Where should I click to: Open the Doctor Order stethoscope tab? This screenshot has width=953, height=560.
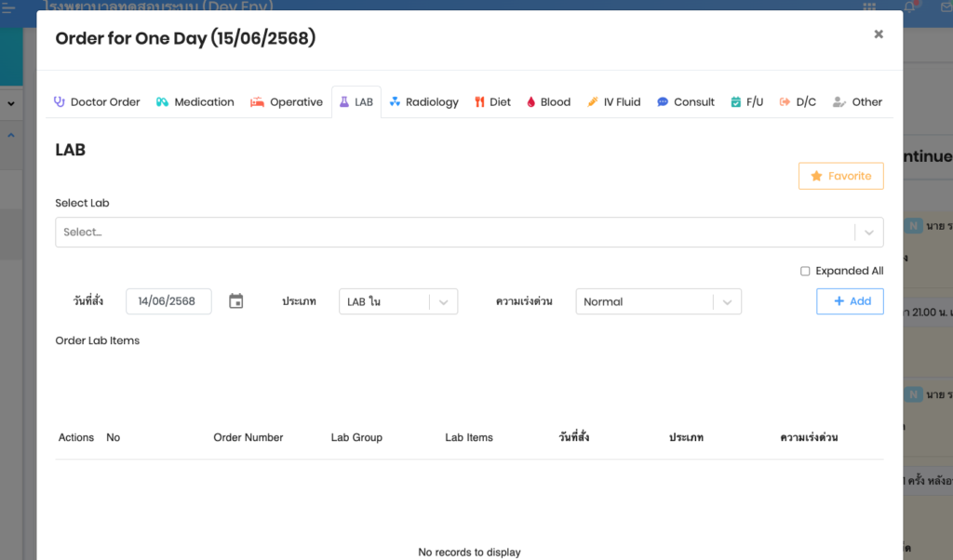click(x=97, y=102)
